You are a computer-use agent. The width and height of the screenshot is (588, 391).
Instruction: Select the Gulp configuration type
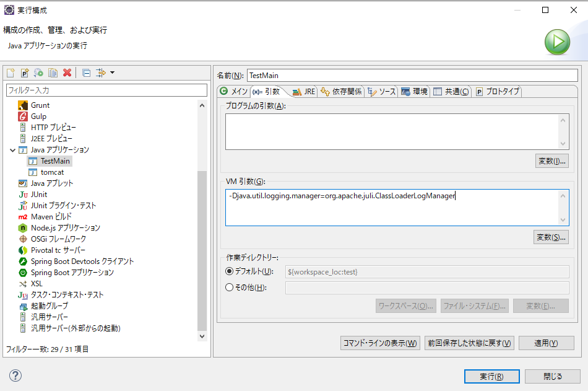coord(38,116)
